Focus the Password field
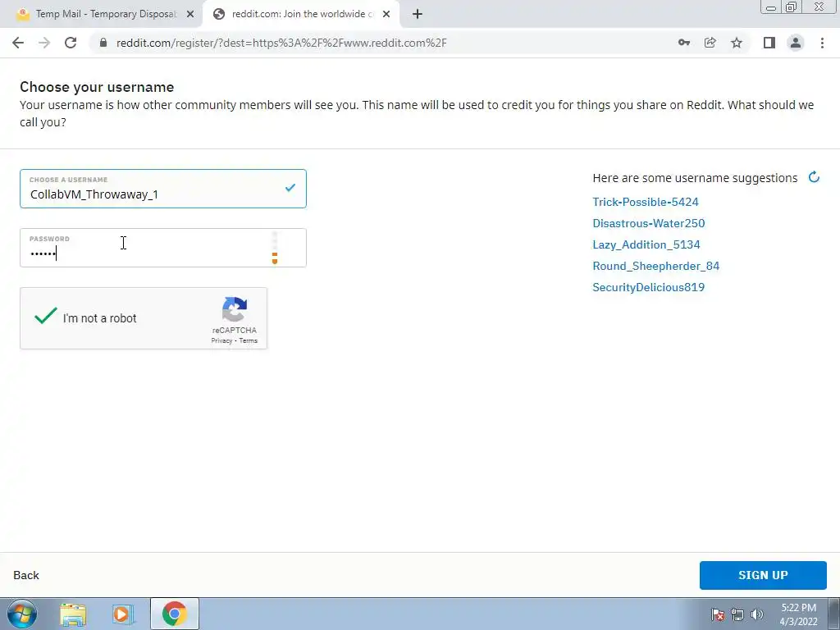 [163, 248]
